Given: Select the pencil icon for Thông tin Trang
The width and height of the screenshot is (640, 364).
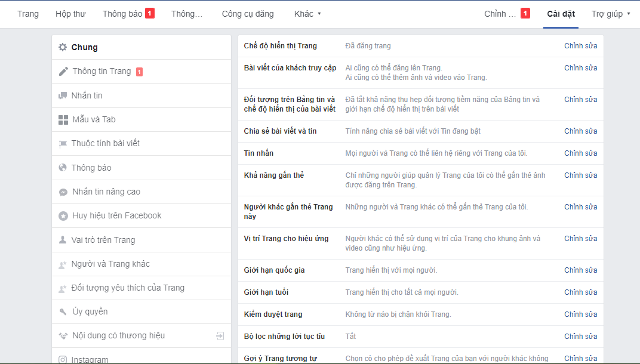Looking at the screenshot, I should pyautogui.click(x=63, y=71).
